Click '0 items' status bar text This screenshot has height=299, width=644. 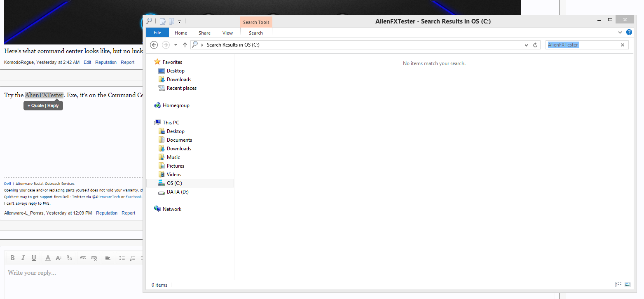[159, 285]
